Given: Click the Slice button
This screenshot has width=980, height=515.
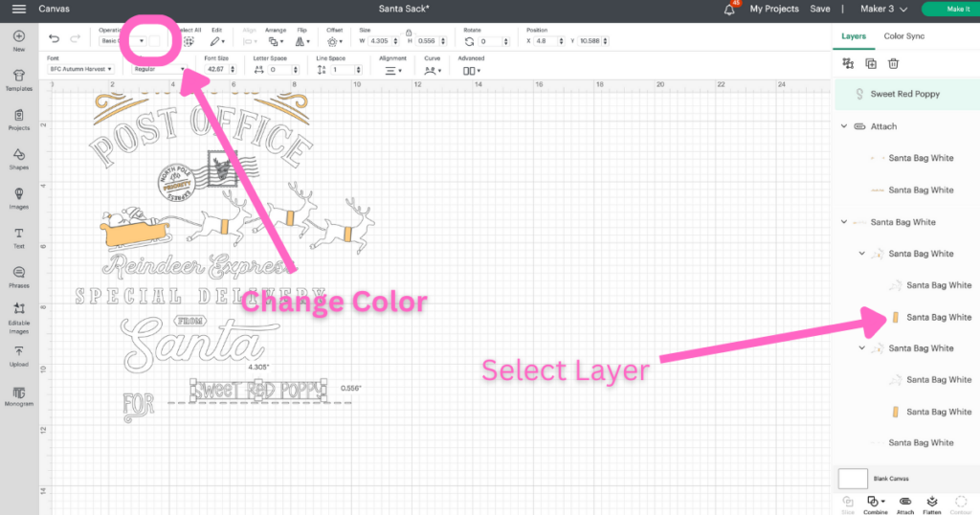Looking at the screenshot, I should [848, 504].
